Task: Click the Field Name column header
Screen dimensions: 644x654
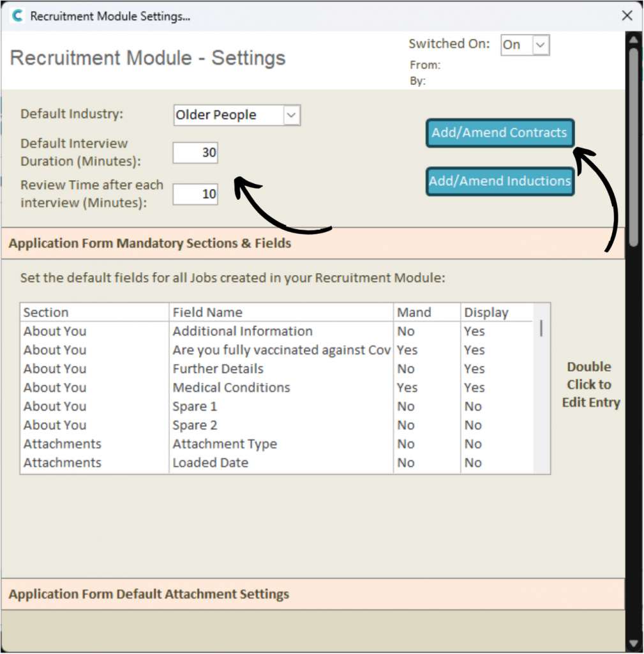Action: [281, 312]
